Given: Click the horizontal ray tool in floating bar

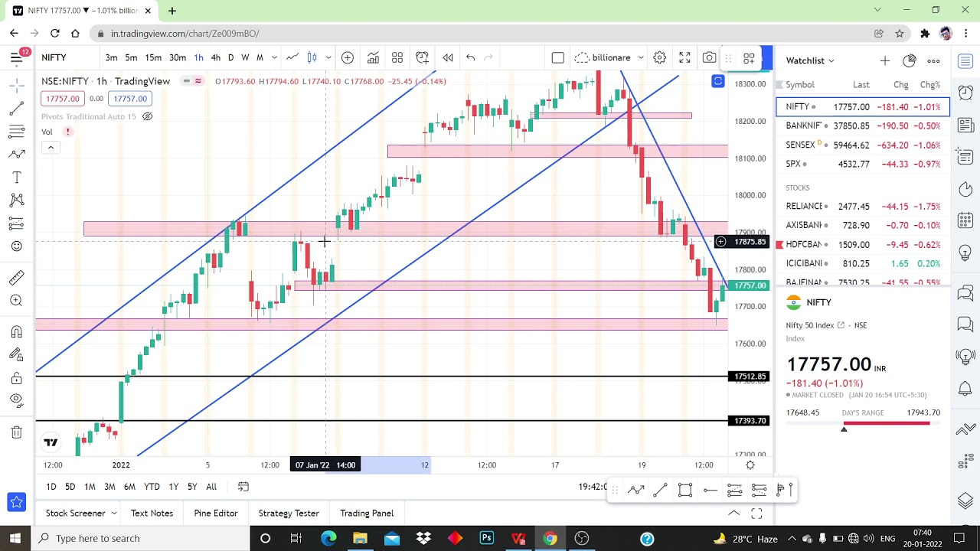Looking at the screenshot, I should (x=710, y=490).
